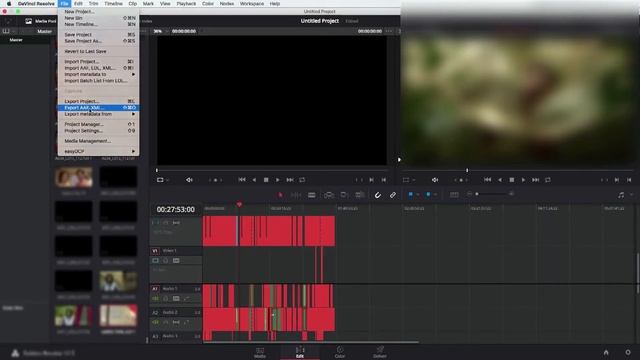The image size is (640, 360).
Task: Open the Playback menu
Action: pos(186,4)
